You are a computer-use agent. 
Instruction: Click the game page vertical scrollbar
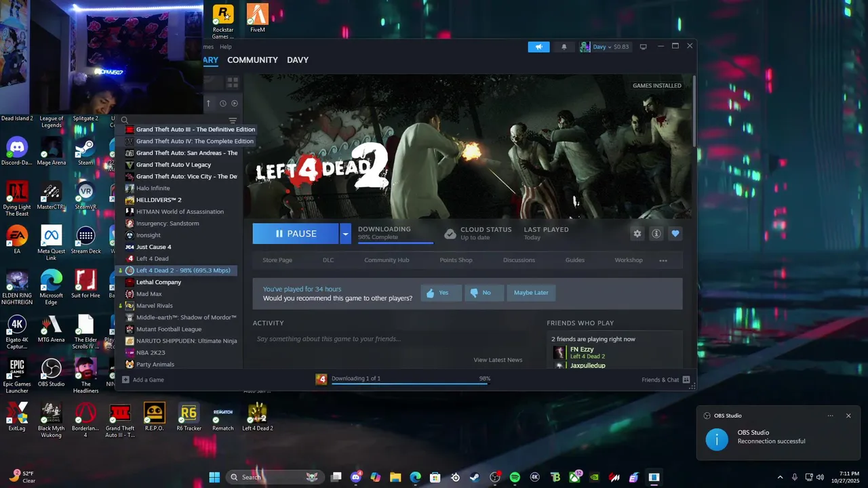(694, 112)
